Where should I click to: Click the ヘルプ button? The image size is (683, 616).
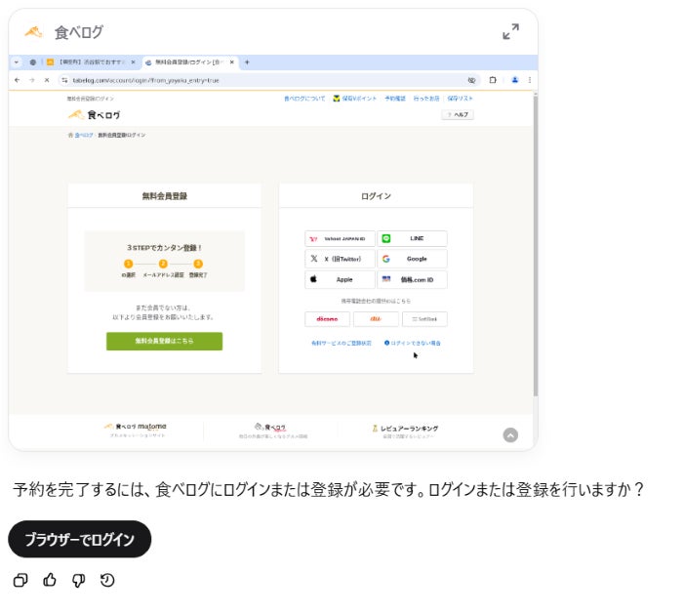[458, 114]
